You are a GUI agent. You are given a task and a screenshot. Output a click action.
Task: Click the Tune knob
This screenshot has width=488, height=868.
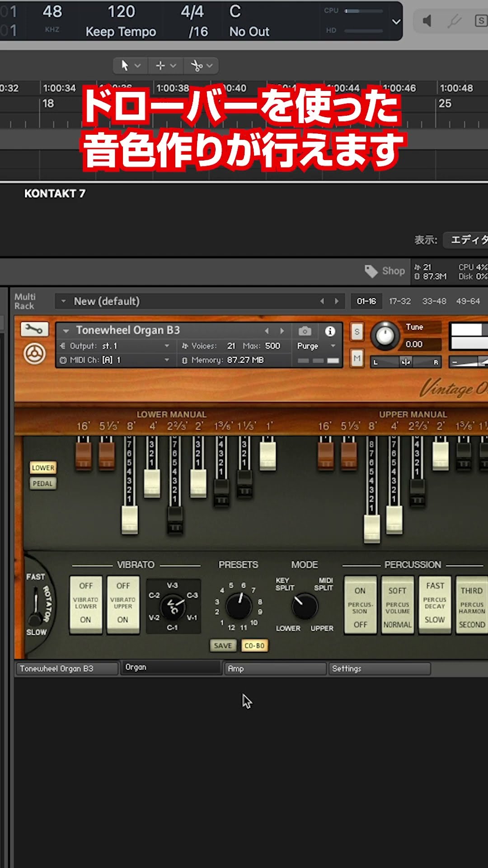[385, 336]
